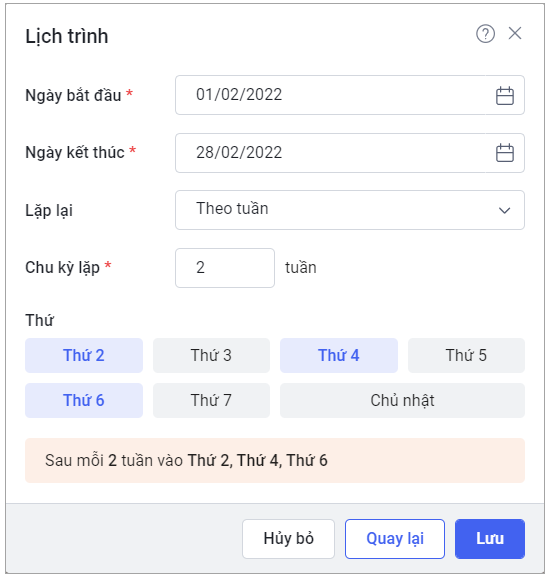Screen dimensions: 551x577
Task: Enable the Thứ 7 day toggle
Action: 211,400
